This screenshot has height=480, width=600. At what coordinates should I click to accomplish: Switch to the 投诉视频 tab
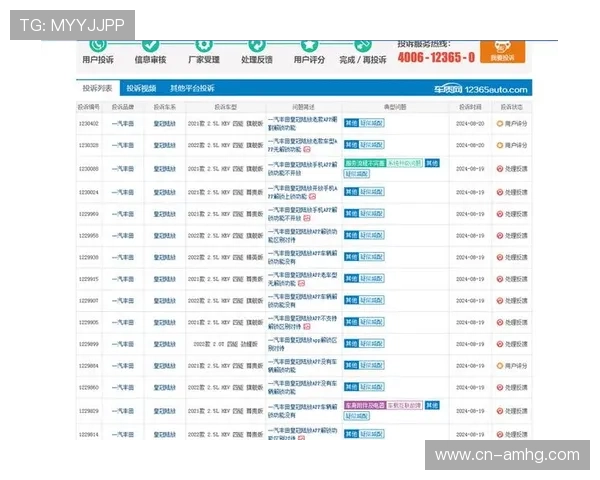click(141, 88)
